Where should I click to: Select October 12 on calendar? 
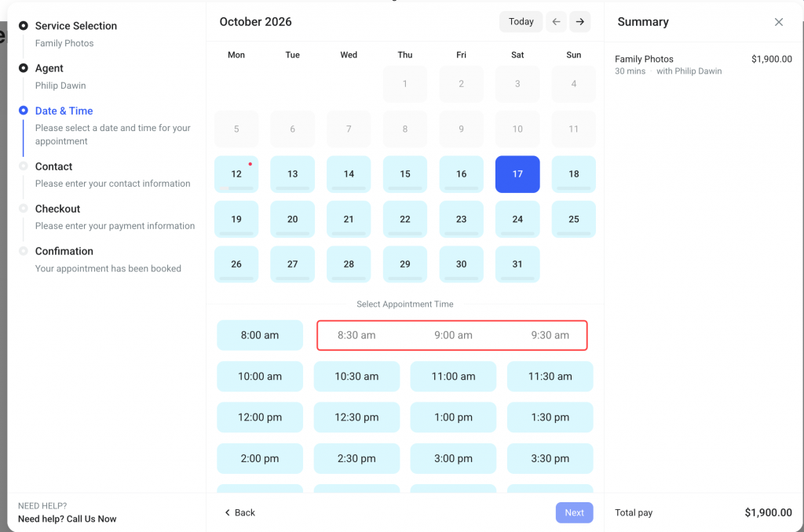tap(236, 174)
